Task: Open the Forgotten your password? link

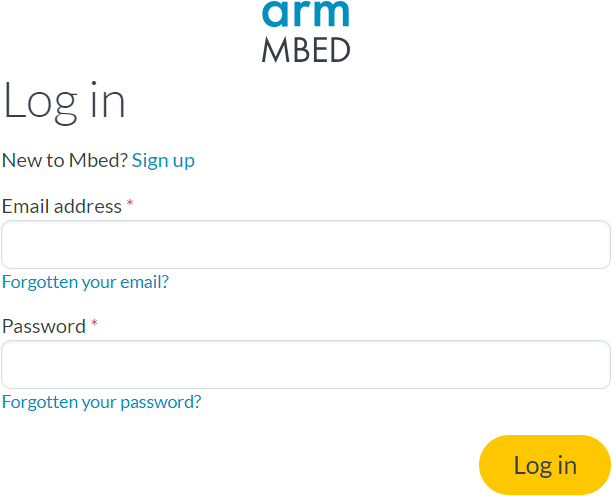Action: (101, 402)
